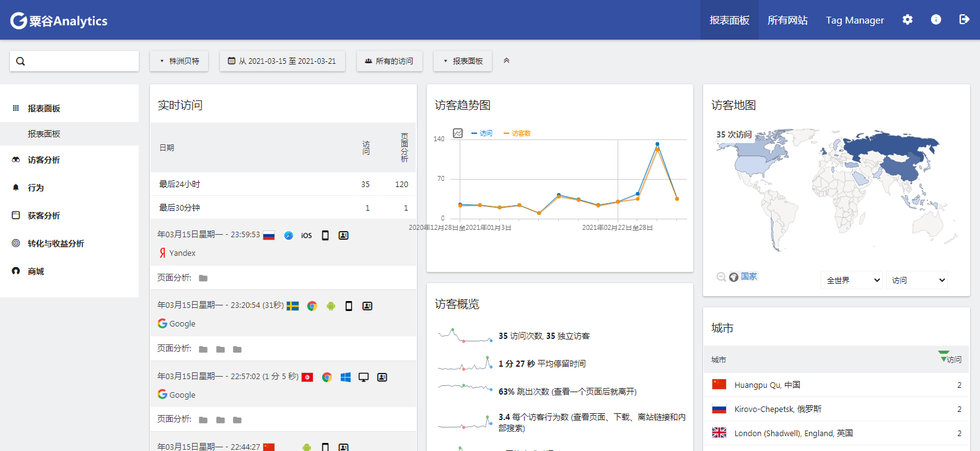The height and width of the screenshot is (451, 980).
Task: Open the 株洲贝特 site selector dropdown
Action: pos(179,61)
